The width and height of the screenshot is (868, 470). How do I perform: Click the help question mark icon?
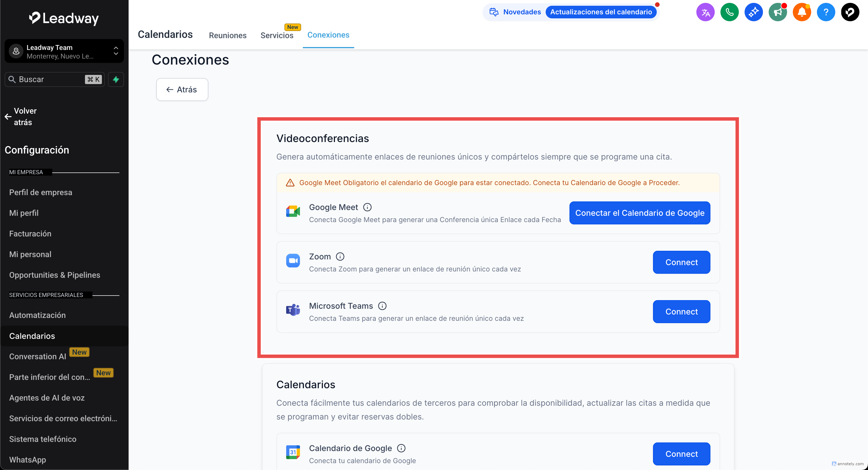click(x=826, y=12)
